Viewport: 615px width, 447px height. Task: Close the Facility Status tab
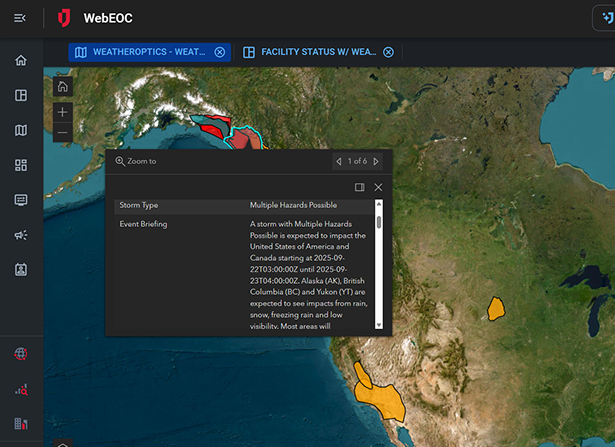388,52
